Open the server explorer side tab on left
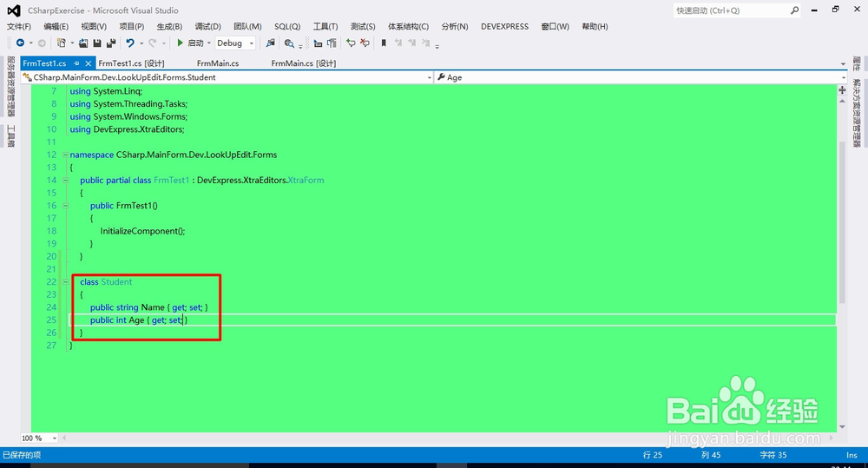Viewport: 868px width, 468px height. click(11, 87)
